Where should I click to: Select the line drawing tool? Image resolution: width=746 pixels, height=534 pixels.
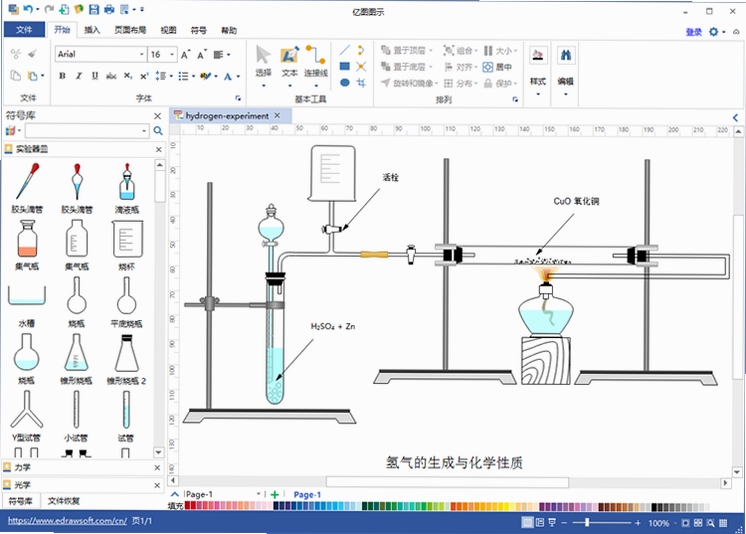click(x=345, y=50)
